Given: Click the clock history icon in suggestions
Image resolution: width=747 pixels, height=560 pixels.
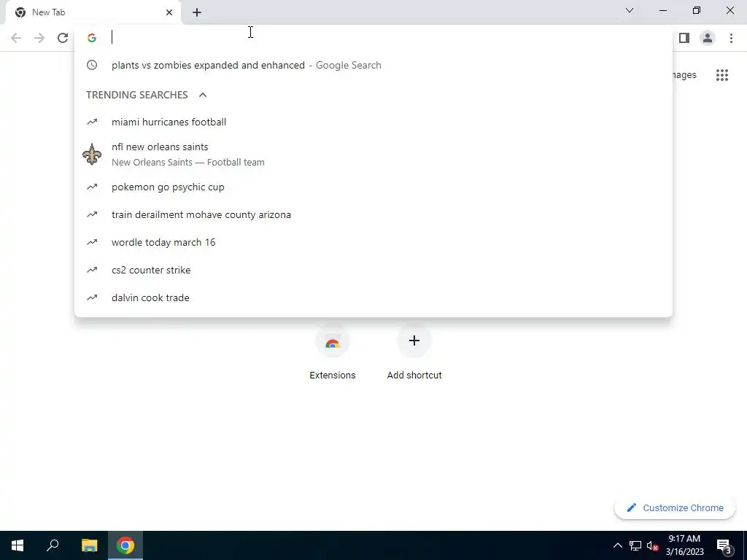Looking at the screenshot, I should click(92, 65).
